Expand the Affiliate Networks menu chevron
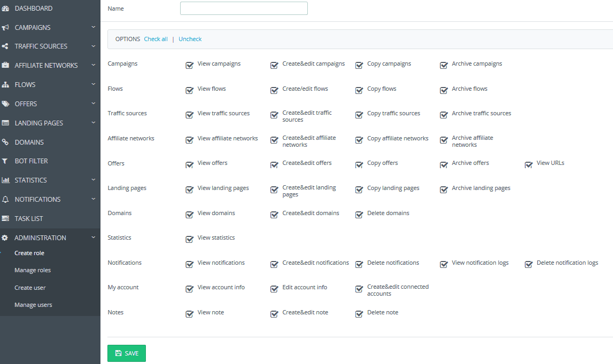The width and height of the screenshot is (613, 364). click(94, 65)
